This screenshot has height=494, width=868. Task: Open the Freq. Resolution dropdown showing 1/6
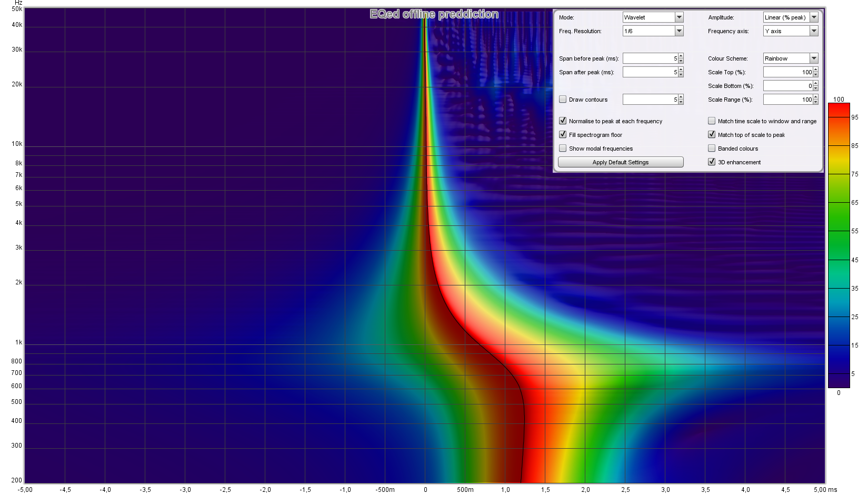tap(653, 31)
